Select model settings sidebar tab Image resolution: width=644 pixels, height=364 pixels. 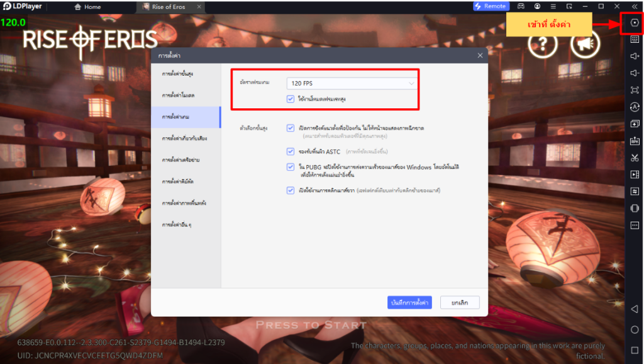[186, 95]
